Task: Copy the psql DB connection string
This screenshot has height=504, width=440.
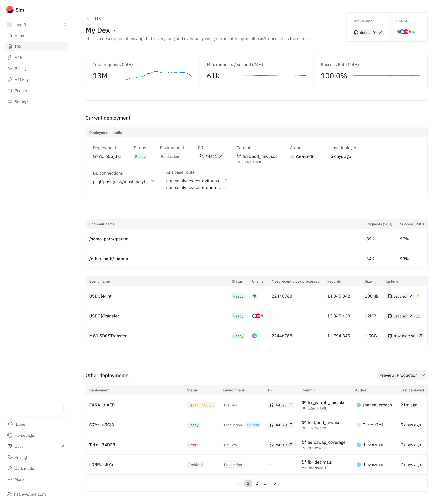Action: pos(152,182)
